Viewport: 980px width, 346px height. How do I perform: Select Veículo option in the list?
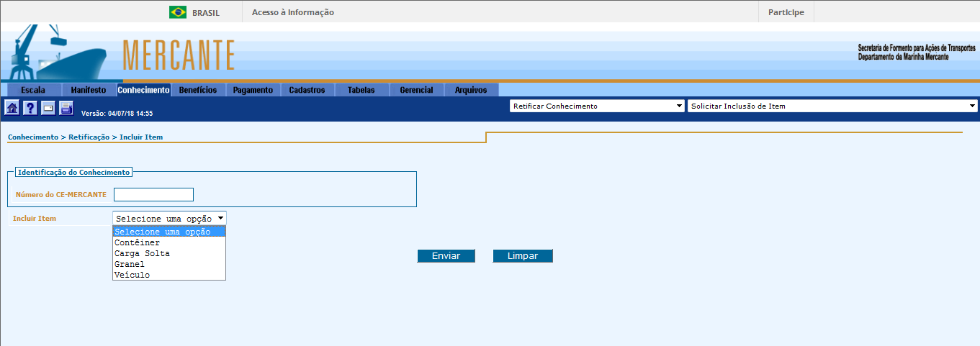coord(169,275)
